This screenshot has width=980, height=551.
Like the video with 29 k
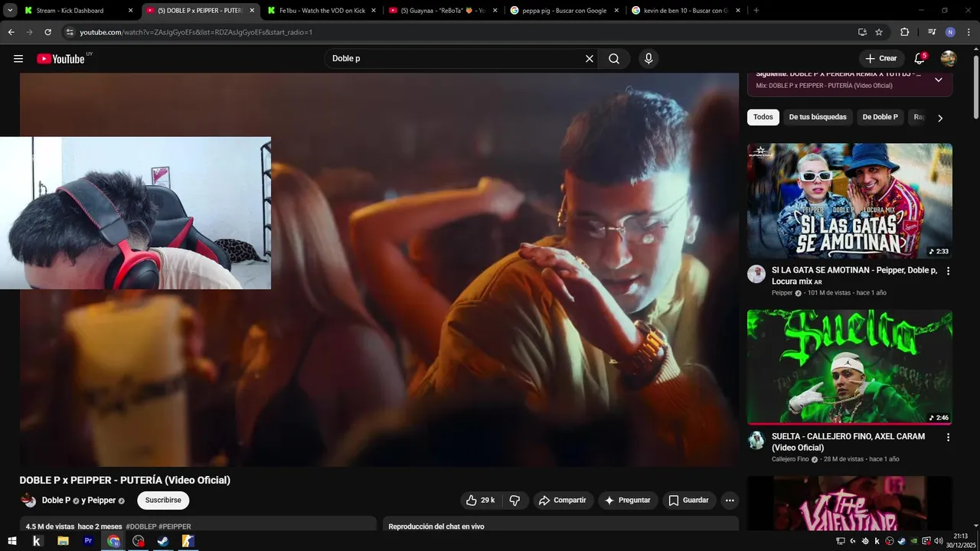(x=480, y=500)
